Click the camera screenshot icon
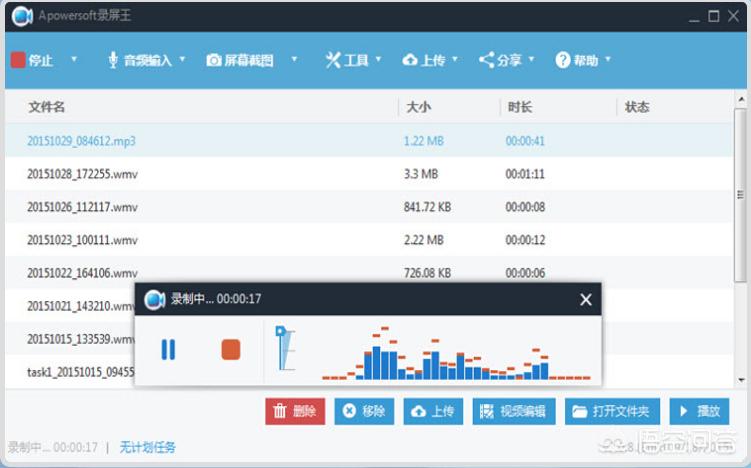751x468 pixels. [x=214, y=60]
